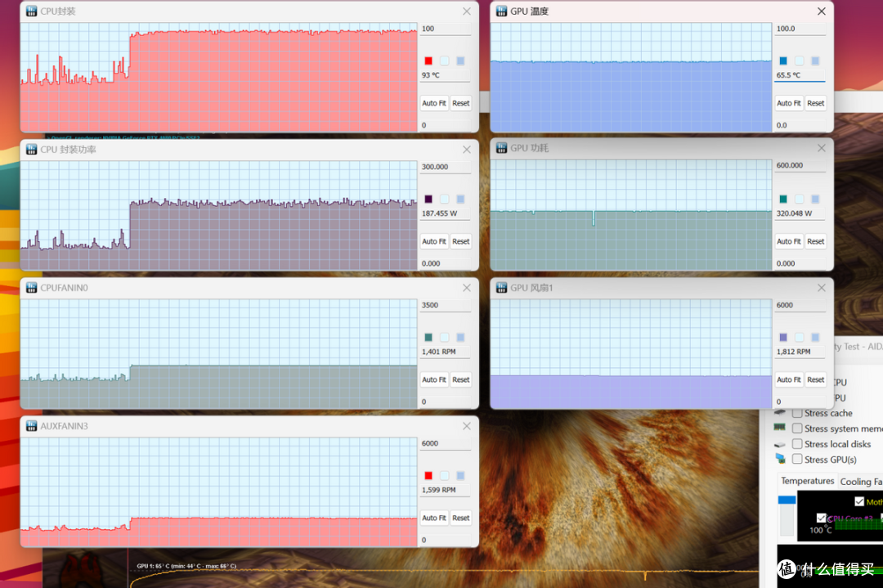The image size is (883, 588).
Task: Click the Stress GPU(s) monitor icon
Action: pyautogui.click(x=780, y=459)
